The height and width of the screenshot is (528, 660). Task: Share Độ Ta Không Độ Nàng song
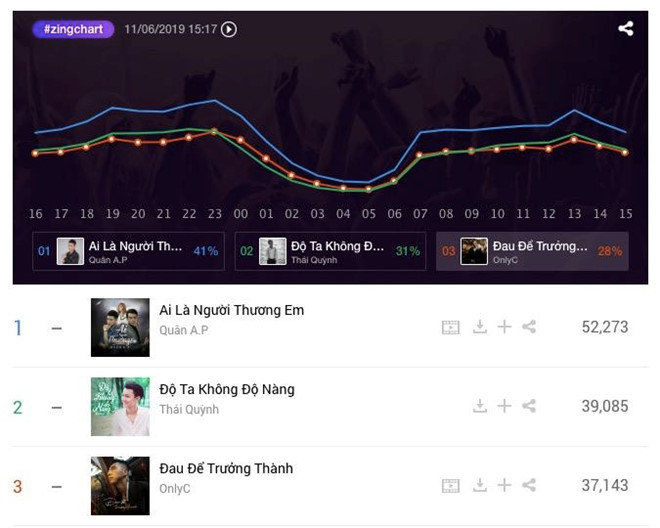[x=529, y=406]
